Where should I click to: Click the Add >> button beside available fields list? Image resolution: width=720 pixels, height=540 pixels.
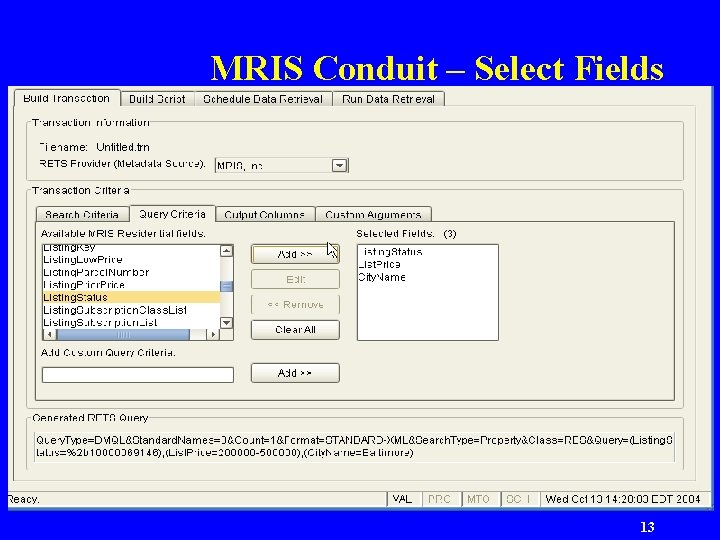pos(295,254)
